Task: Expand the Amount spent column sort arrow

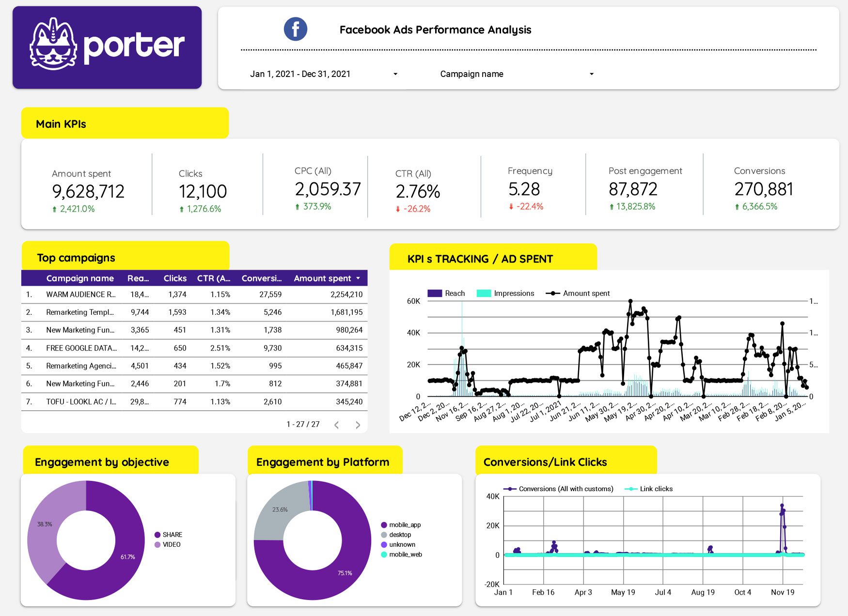Action: [358, 278]
